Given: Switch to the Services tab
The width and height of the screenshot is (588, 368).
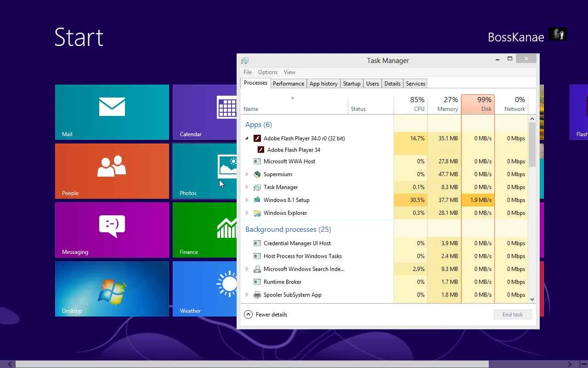Looking at the screenshot, I should tap(416, 84).
